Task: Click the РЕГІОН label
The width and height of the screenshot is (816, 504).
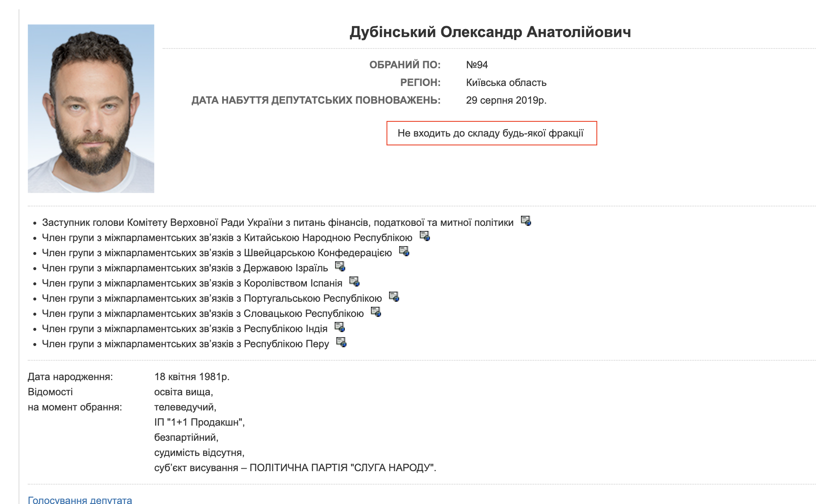Action: 420,83
